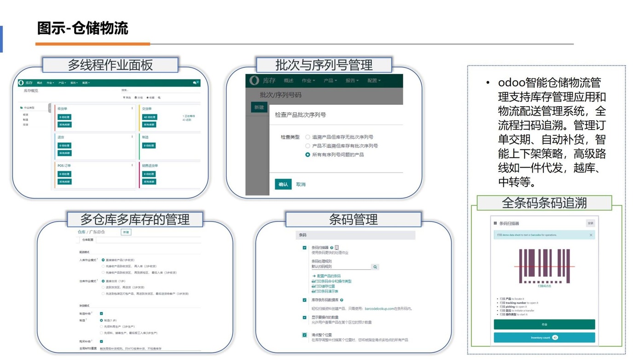Open the kebab menu on 收货单 card
This screenshot has width=644, height=362.
click(132, 109)
